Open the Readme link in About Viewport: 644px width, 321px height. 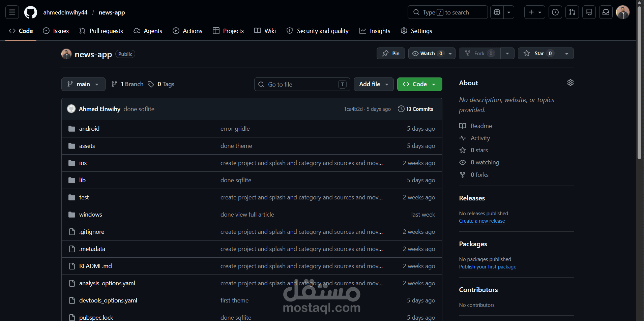click(x=475, y=126)
